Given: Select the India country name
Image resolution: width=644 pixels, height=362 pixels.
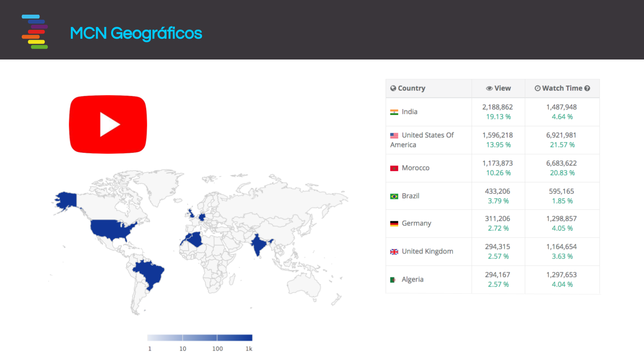Looking at the screenshot, I should click(x=410, y=112).
